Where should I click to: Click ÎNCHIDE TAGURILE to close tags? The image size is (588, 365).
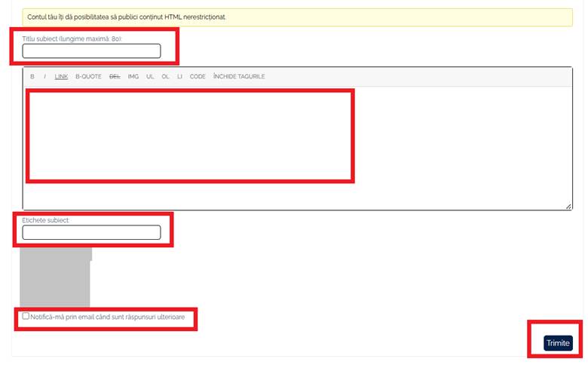coord(239,77)
